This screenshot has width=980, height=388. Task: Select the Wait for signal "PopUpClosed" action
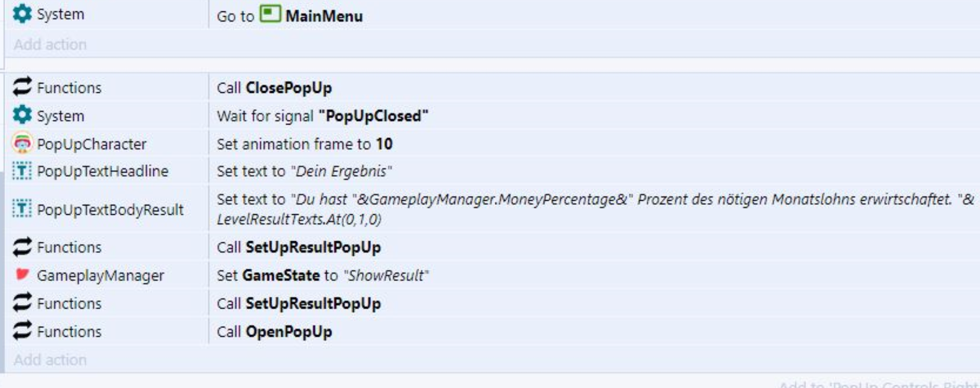point(322,116)
